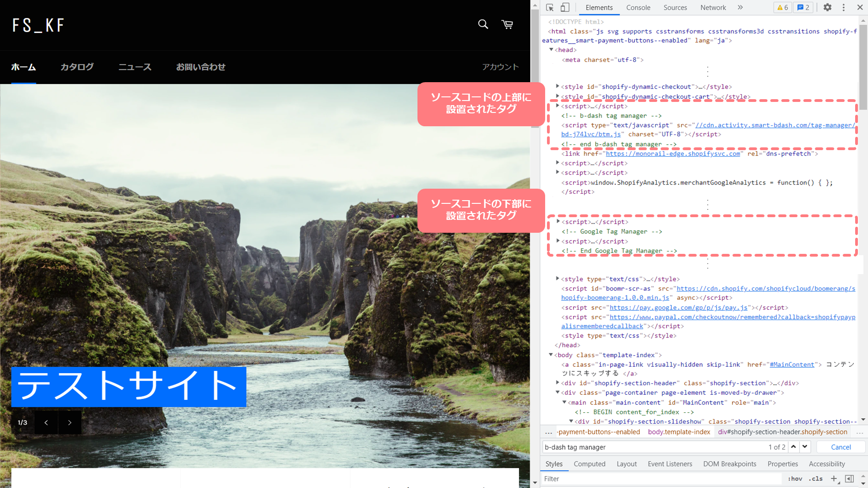Select the Event Listeners pane tab
The height and width of the screenshot is (488, 868).
670,464
